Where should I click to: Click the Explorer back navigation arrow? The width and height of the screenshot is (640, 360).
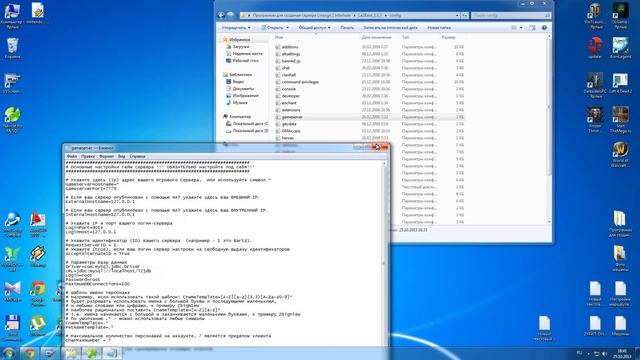click(221, 15)
